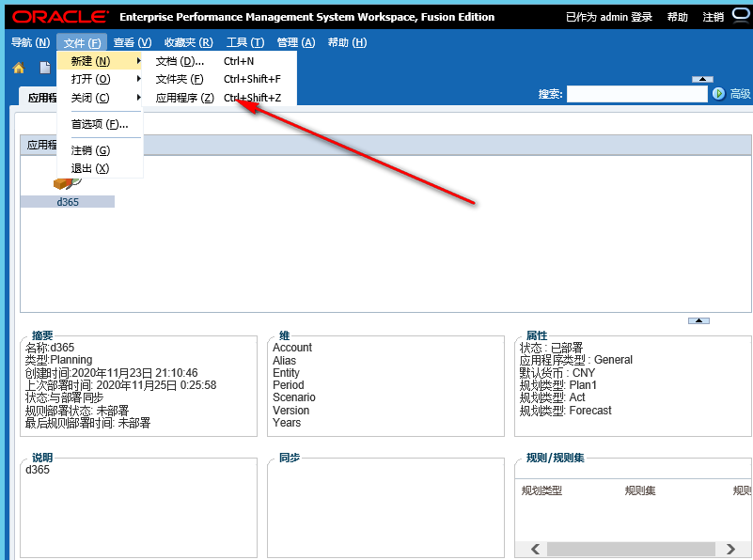Image resolution: width=753 pixels, height=560 pixels.
Task: Click 状态 : 已部署 property
Action: pyautogui.click(x=551, y=348)
